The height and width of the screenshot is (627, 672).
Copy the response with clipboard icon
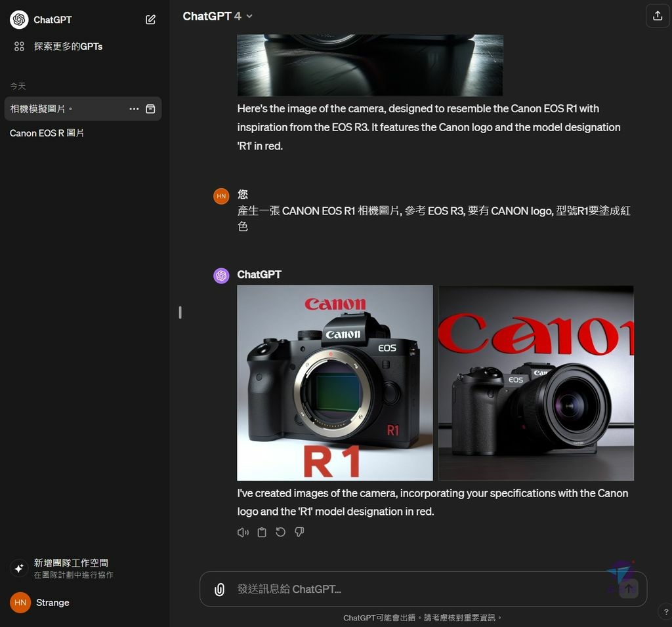tap(262, 533)
